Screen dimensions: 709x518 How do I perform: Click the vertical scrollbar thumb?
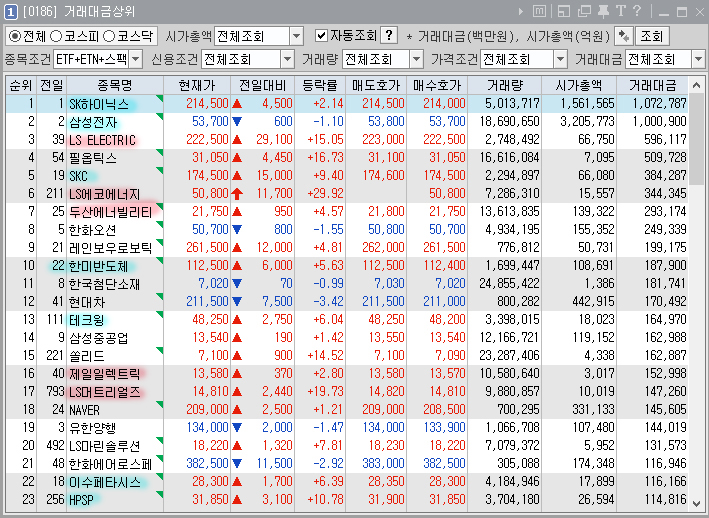tap(696, 139)
